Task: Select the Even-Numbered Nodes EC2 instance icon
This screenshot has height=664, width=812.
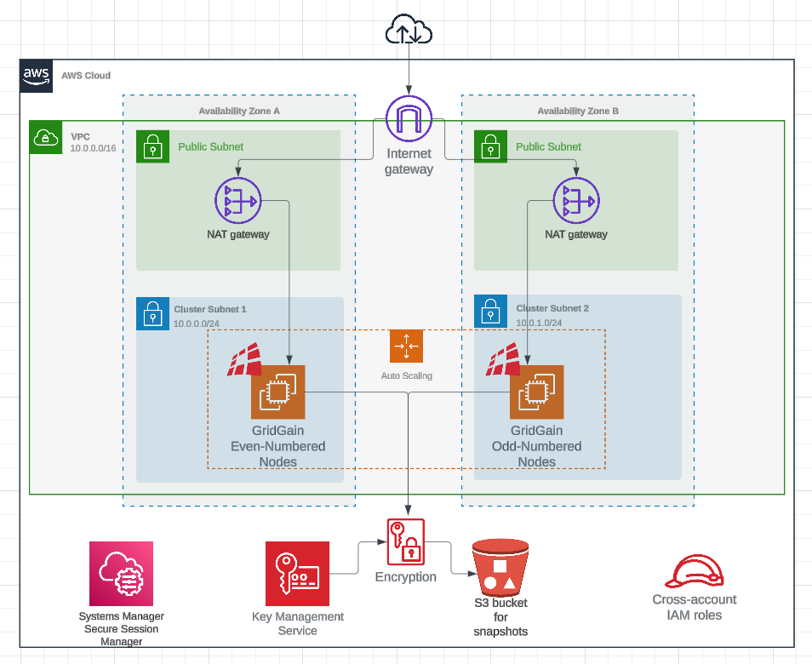Action: point(277,392)
